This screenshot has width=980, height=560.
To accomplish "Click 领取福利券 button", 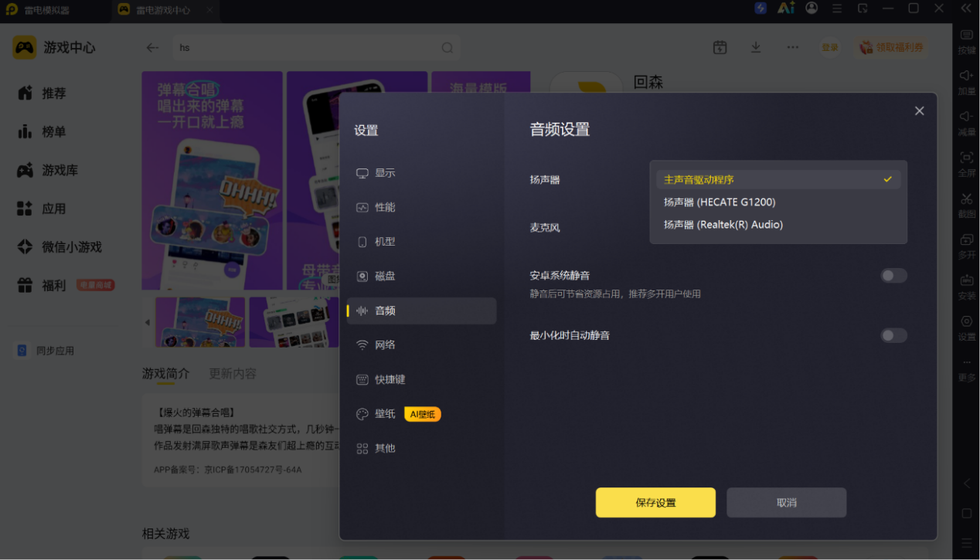I will point(892,47).
